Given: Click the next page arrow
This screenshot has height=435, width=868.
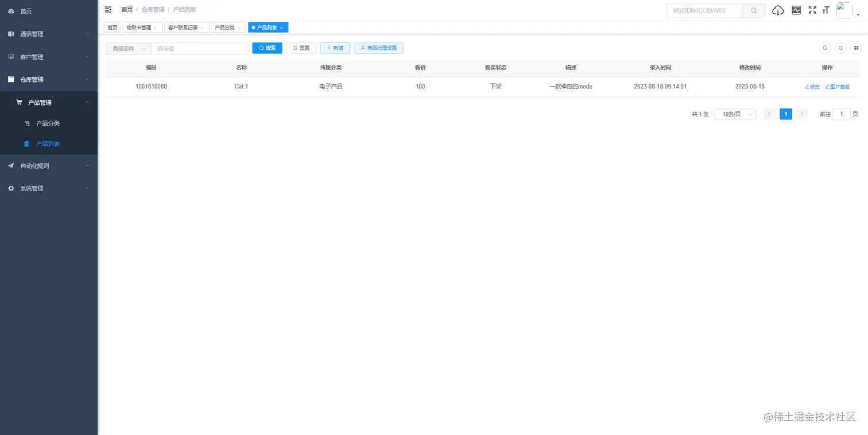Looking at the screenshot, I should pos(802,114).
